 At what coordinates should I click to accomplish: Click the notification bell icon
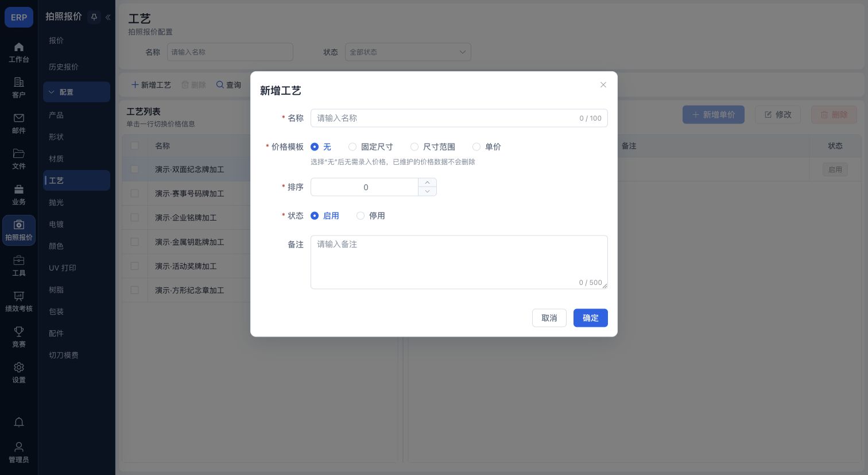19,422
